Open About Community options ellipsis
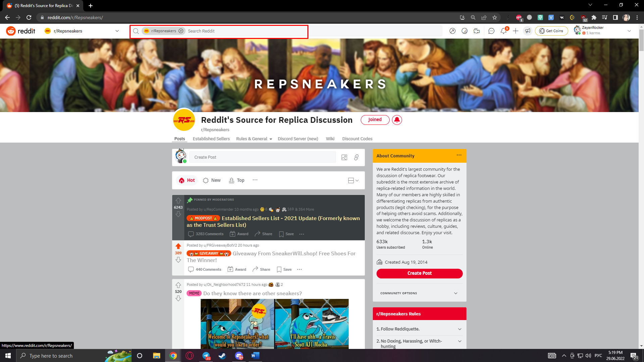The image size is (644, 362). click(459, 155)
